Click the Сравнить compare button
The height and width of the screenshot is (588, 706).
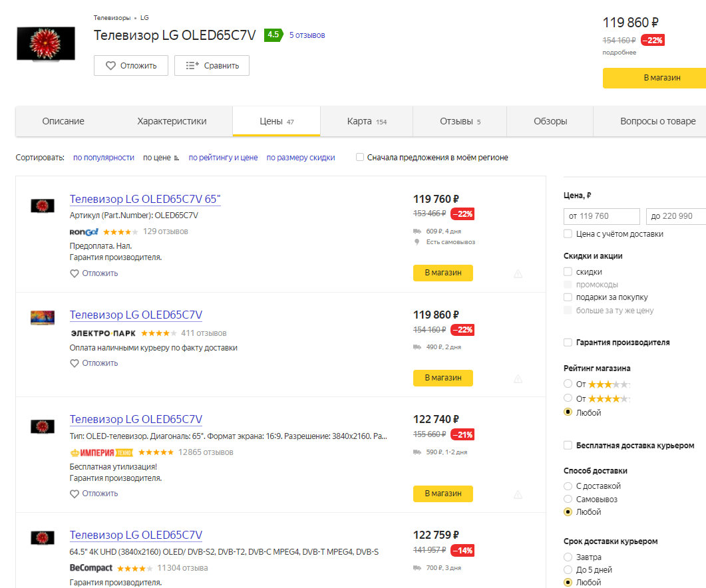212,65
